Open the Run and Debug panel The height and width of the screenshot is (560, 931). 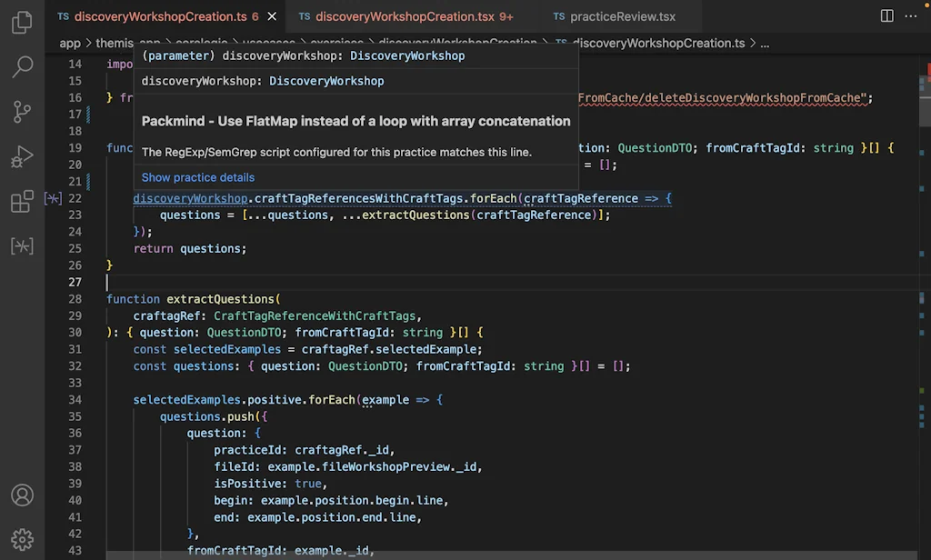pos(23,155)
